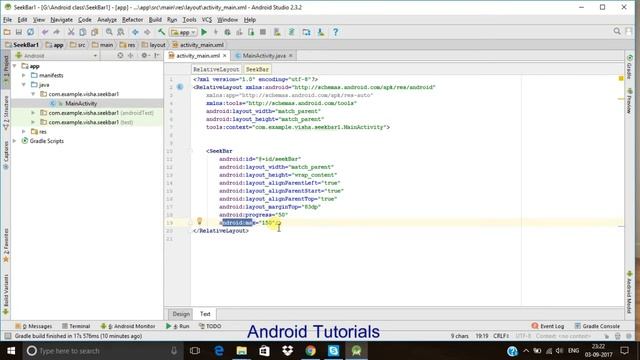This screenshot has width=640, height=360.
Task: Expand the manifests folder
Action: 24,75
